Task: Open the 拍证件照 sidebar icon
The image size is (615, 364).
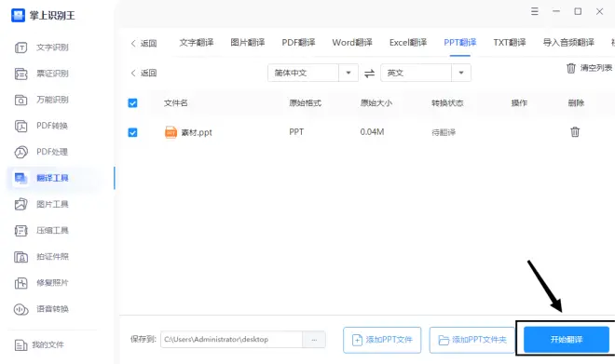Action: pos(20,257)
